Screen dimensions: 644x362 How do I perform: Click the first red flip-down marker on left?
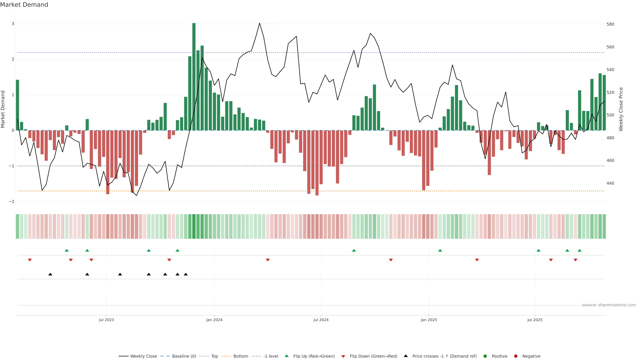click(x=30, y=260)
